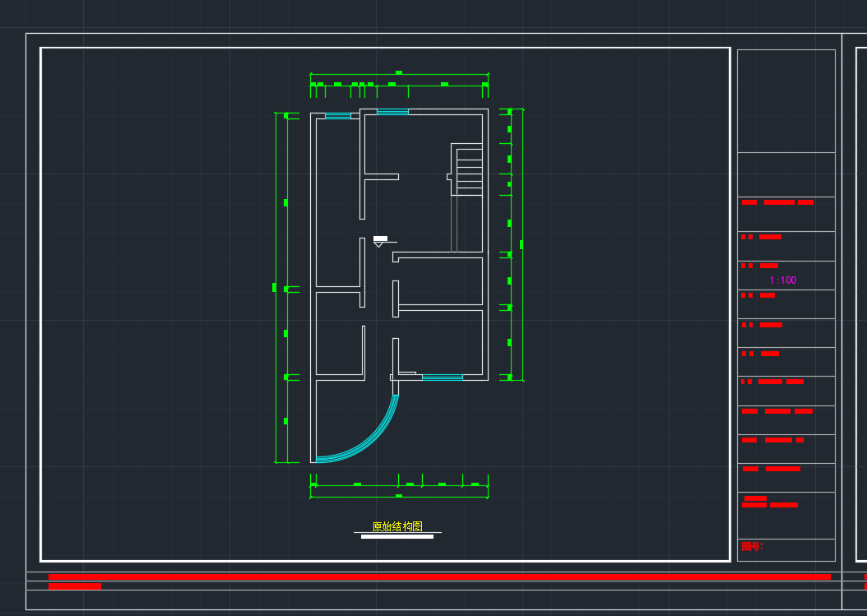
Task: Select the two-line red text above 图号
Action: point(769,502)
